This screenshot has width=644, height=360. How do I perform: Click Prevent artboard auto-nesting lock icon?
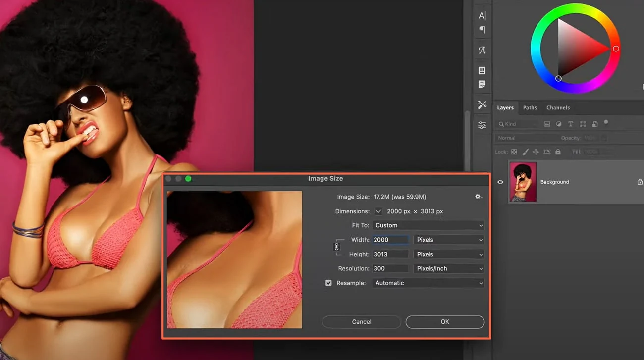pos(547,152)
